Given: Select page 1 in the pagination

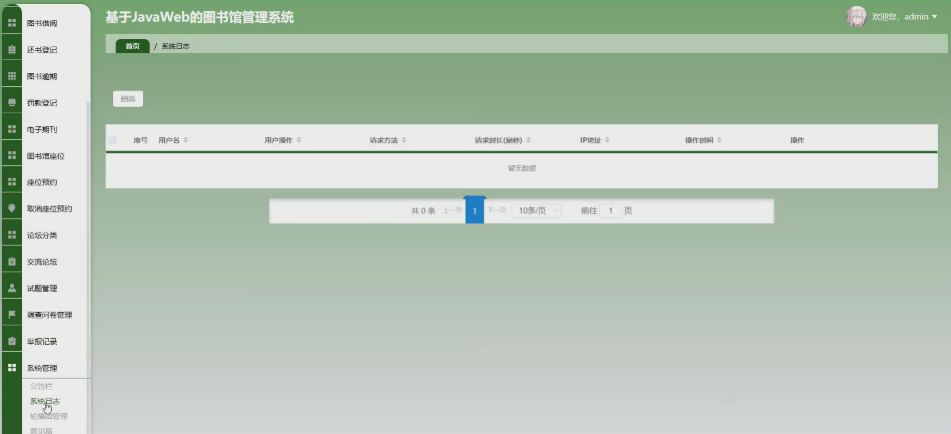Looking at the screenshot, I should [x=475, y=211].
